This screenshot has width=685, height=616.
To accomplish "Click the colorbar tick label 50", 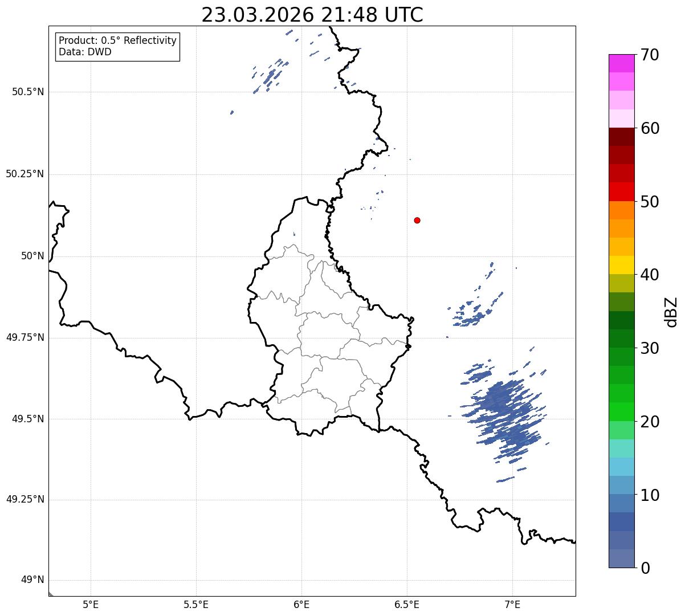I will coord(650,202).
